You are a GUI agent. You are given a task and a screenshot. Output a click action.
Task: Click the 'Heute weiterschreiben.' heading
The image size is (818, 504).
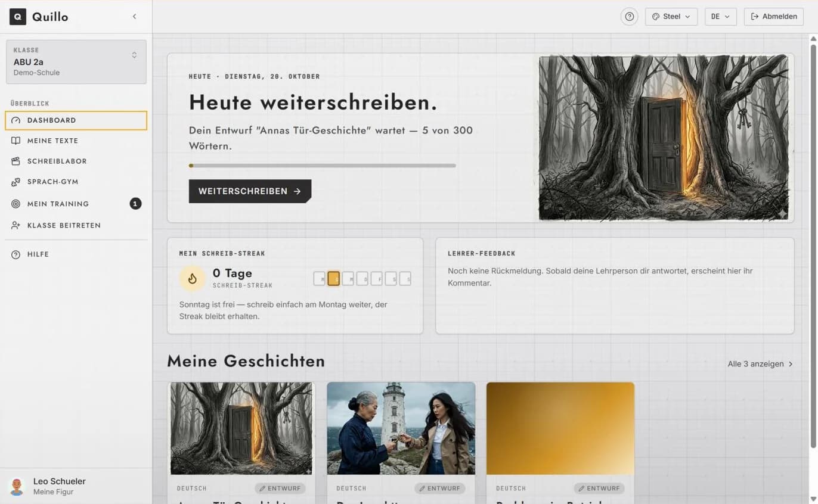pos(313,102)
